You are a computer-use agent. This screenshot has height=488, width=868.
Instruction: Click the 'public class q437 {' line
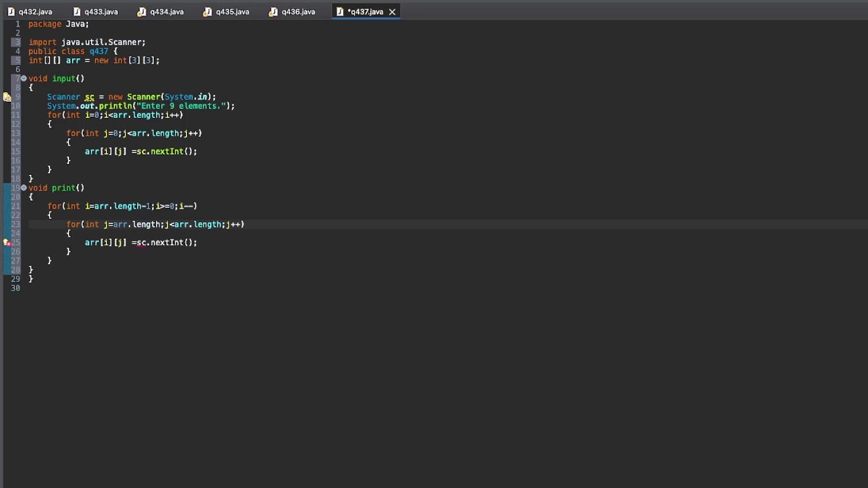coord(73,51)
